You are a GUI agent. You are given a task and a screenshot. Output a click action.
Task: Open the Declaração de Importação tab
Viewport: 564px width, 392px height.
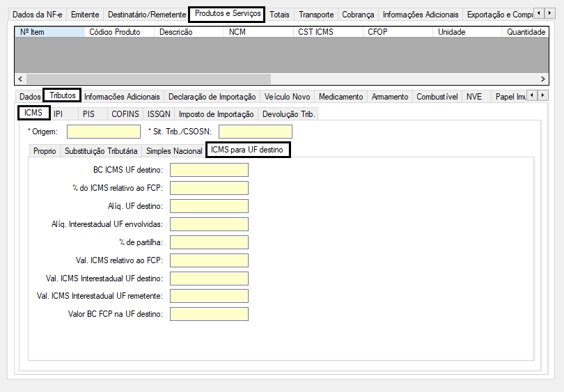click(212, 97)
